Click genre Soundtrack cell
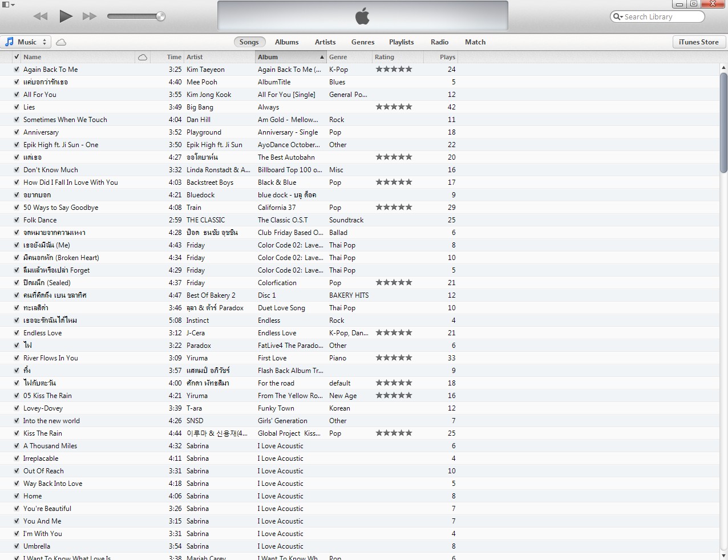 [x=346, y=220]
